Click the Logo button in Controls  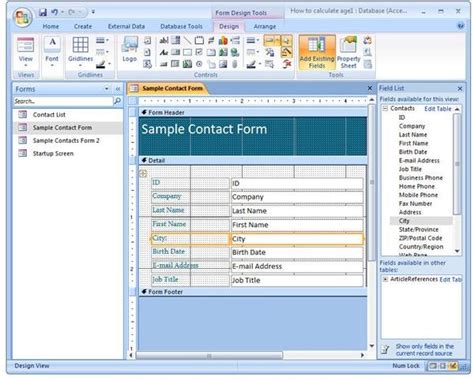point(130,49)
